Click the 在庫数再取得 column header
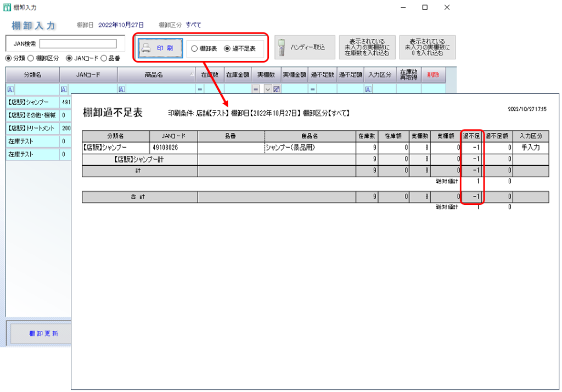The width and height of the screenshot is (562, 392). 408,75
